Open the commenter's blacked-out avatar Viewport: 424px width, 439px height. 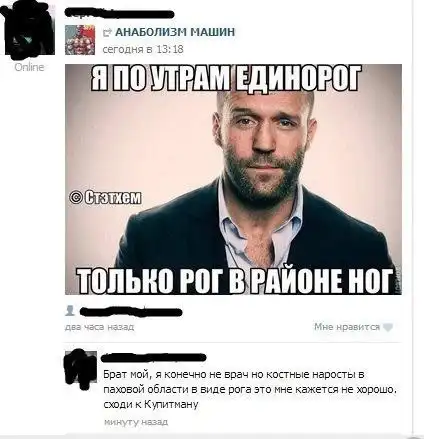[80, 368]
